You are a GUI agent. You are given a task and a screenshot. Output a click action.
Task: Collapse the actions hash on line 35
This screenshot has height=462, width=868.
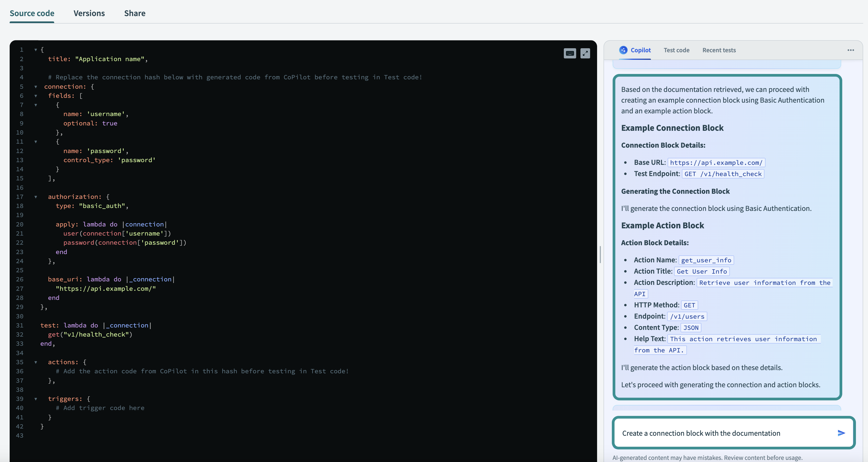[36, 362]
